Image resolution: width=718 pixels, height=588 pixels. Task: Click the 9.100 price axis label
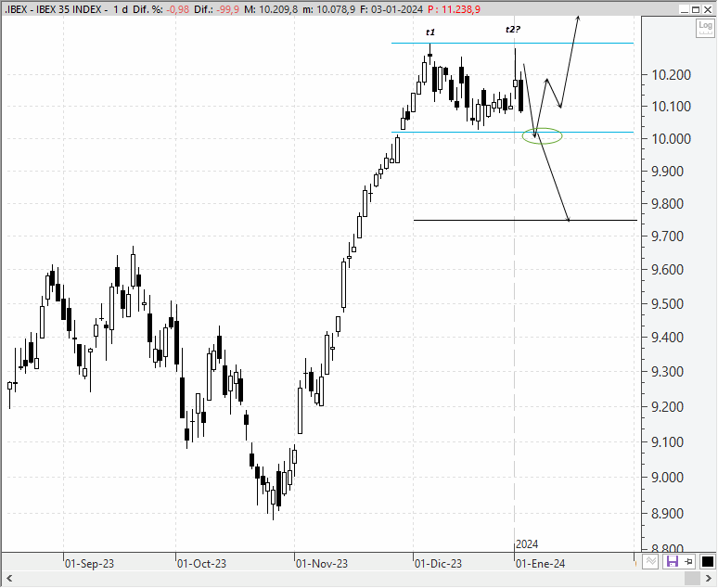(667, 441)
